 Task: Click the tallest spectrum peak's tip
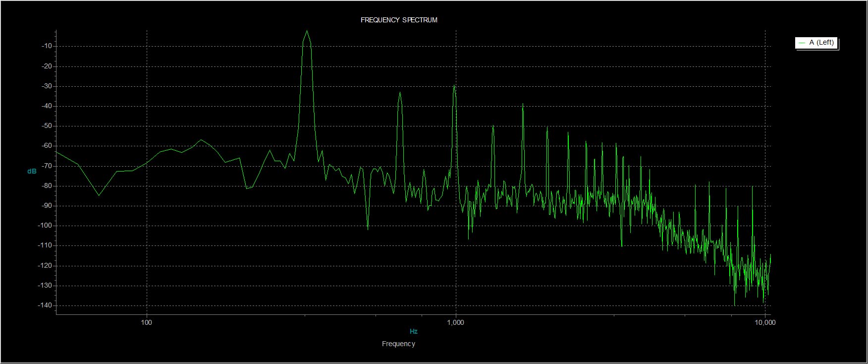pyautogui.click(x=307, y=31)
